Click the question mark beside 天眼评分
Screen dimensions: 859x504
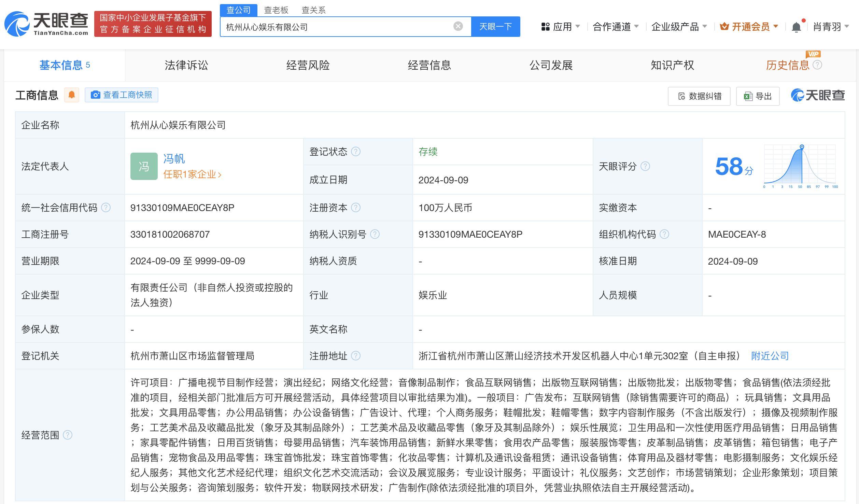(645, 167)
